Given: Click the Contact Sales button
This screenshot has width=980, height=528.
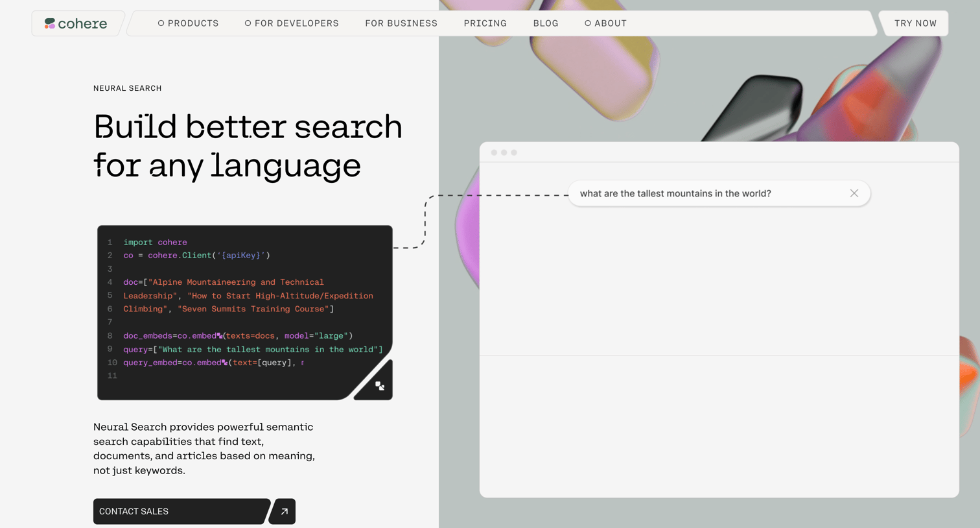Looking at the screenshot, I should (181, 511).
